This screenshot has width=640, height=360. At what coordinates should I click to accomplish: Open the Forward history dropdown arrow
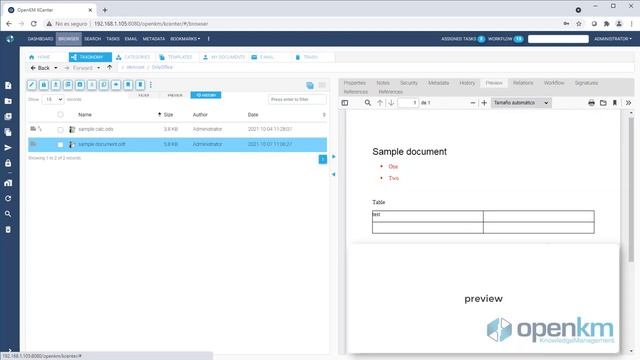click(x=98, y=68)
